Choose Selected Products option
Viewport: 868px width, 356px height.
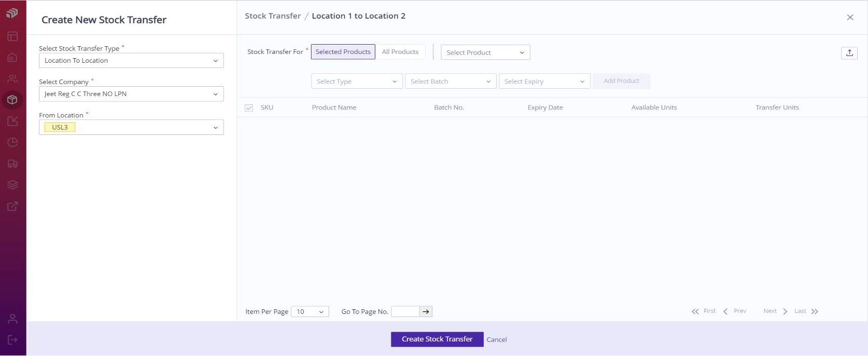coord(343,52)
